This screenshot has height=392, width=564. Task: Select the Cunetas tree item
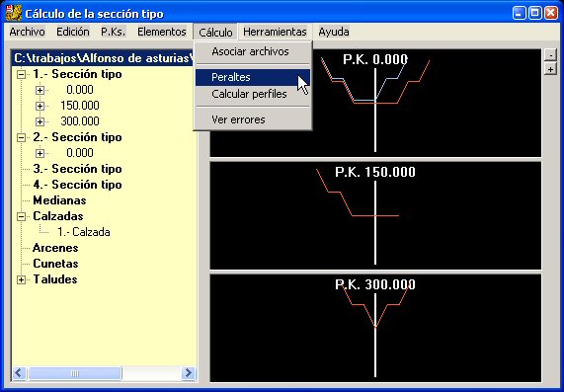point(55,264)
